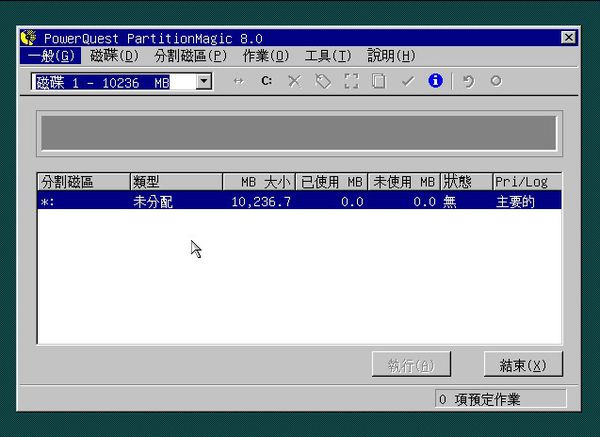Click the 結束(X) exit button

(523, 364)
